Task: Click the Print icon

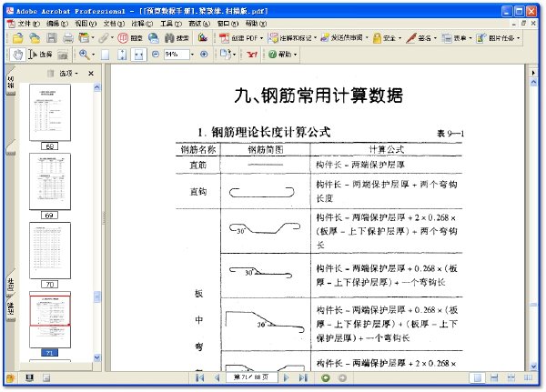Action: tap(68, 38)
